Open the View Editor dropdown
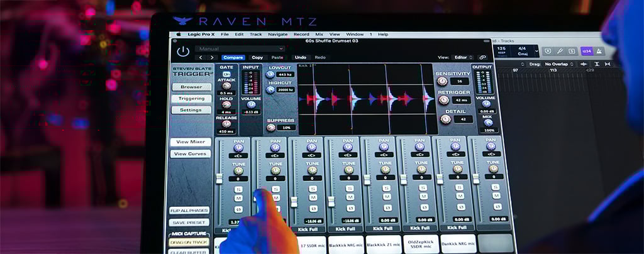The width and height of the screenshot is (644, 254). click(464, 57)
